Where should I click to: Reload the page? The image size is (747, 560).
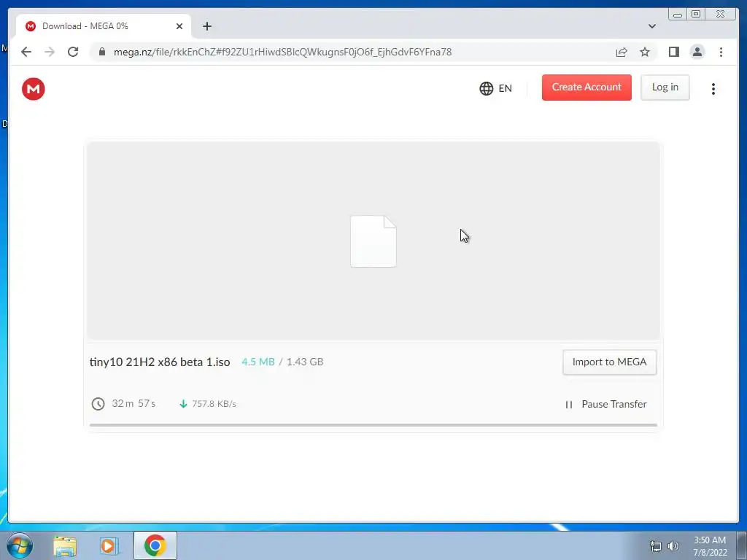coord(73,52)
